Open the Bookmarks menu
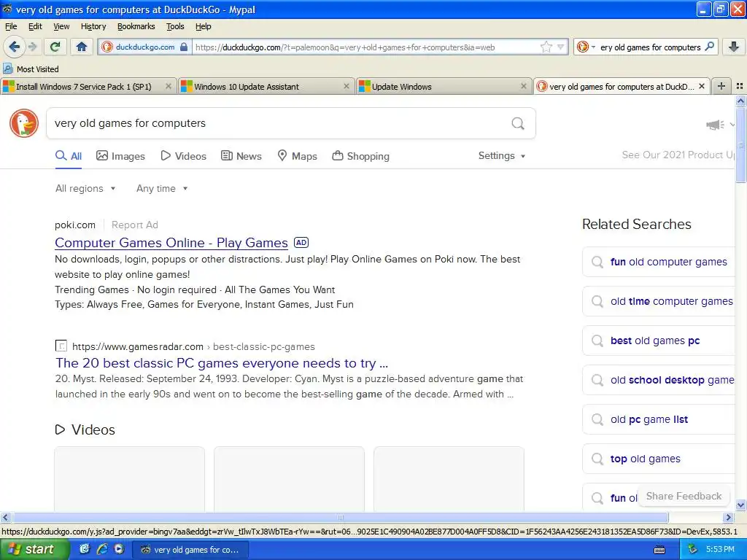 click(x=136, y=26)
